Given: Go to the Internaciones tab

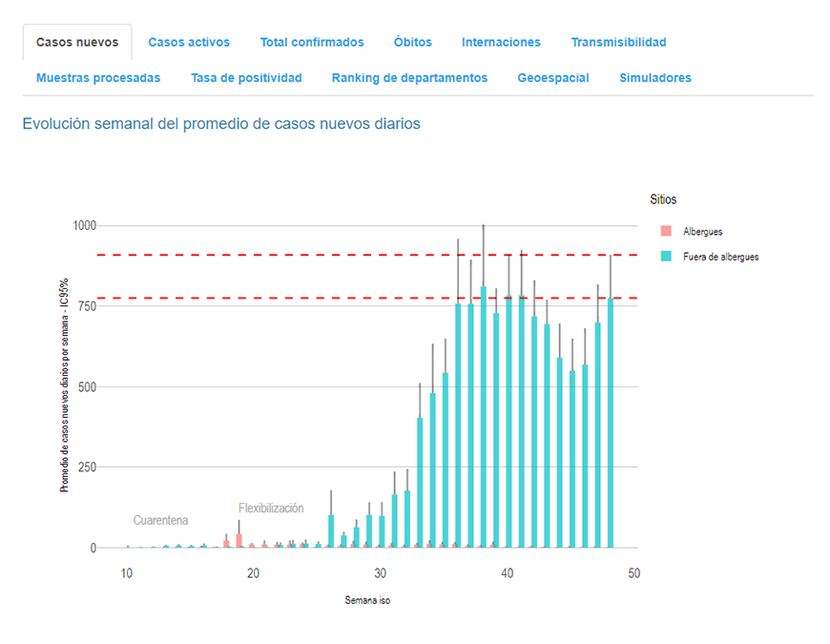Looking at the screenshot, I should (x=501, y=42).
